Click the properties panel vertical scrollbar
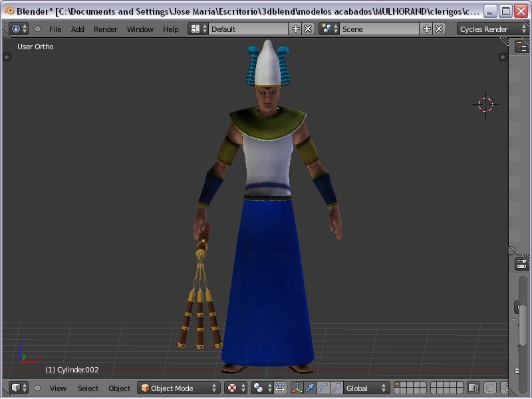Screen dimensions: 532x399 [x=523, y=324]
